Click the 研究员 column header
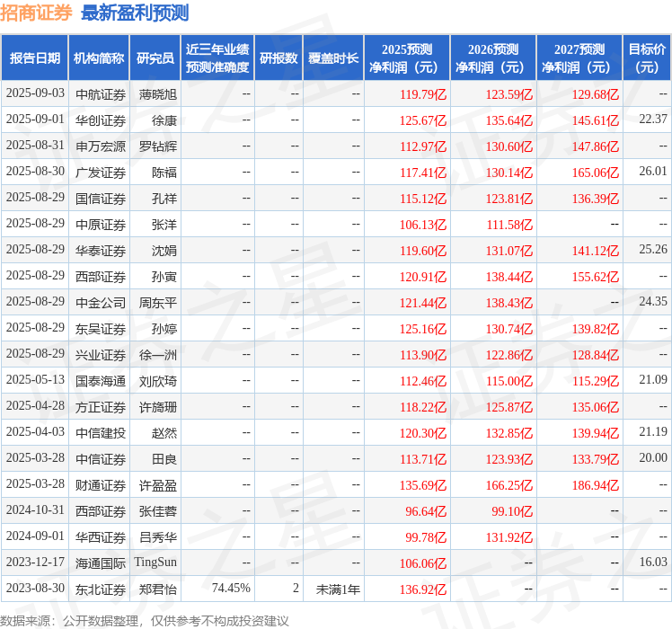 click(x=155, y=58)
